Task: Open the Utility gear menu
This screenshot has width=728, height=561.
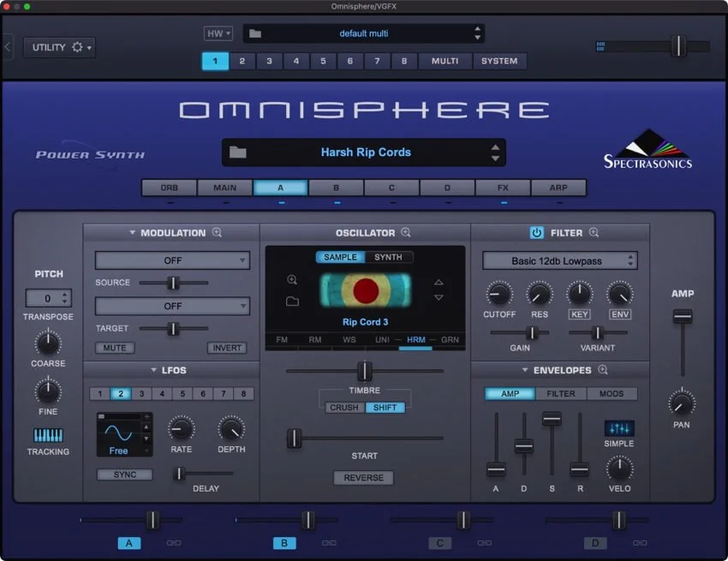Action: [x=59, y=47]
